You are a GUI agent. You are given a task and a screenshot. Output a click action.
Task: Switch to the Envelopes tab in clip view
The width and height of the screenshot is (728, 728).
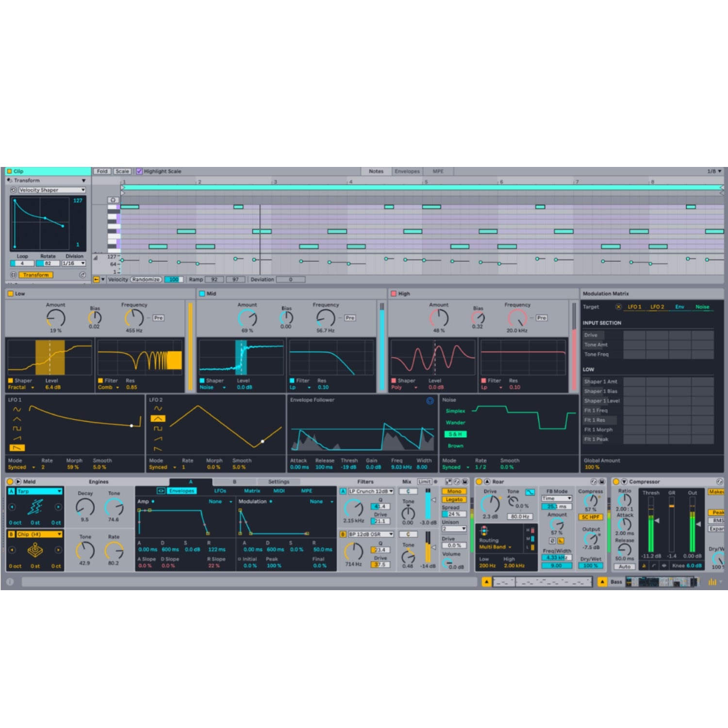[407, 171]
